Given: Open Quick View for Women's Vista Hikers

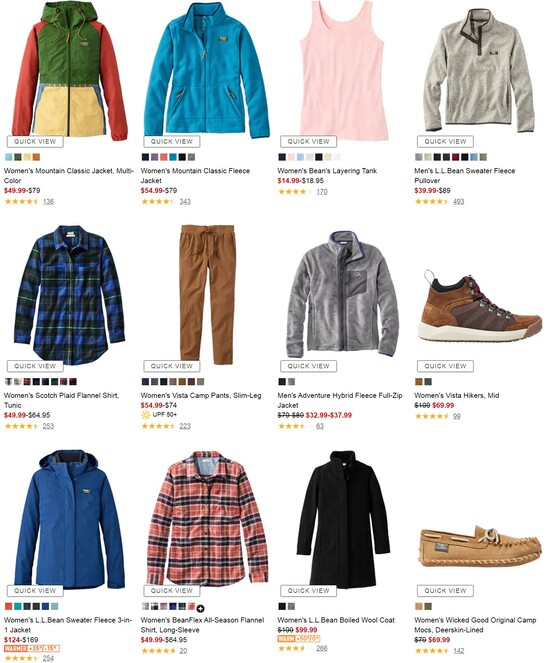Looking at the screenshot, I should [x=445, y=366].
